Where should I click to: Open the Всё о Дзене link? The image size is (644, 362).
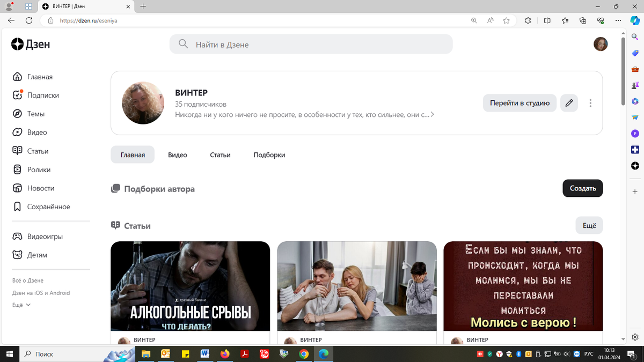tap(28, 280)
